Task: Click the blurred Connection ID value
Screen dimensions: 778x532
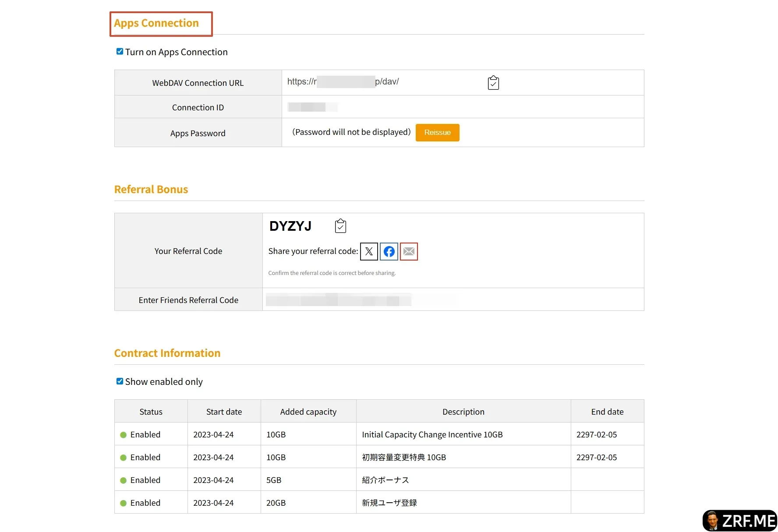Action: pos(313,107)
